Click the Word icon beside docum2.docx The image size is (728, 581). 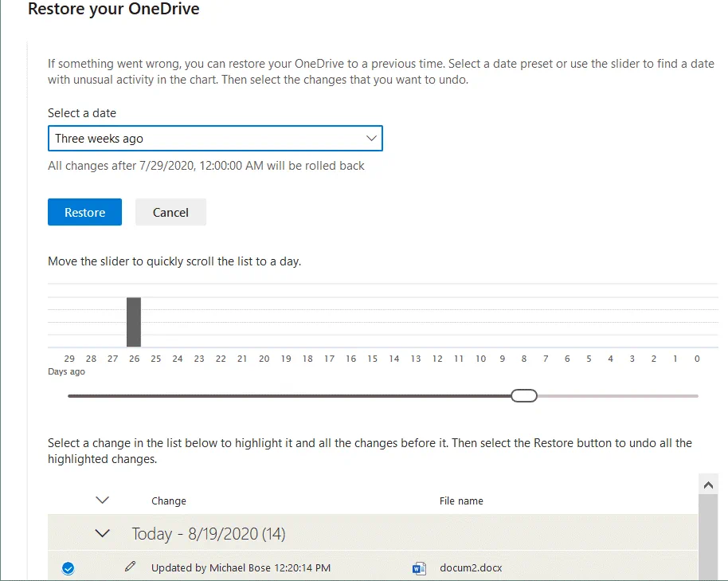click(x=419, y=568)
